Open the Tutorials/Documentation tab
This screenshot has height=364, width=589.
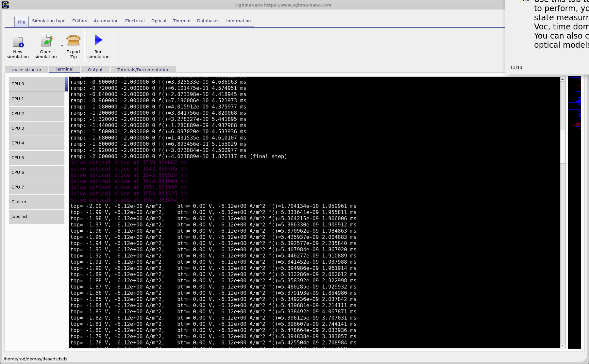tap(143, 70)
